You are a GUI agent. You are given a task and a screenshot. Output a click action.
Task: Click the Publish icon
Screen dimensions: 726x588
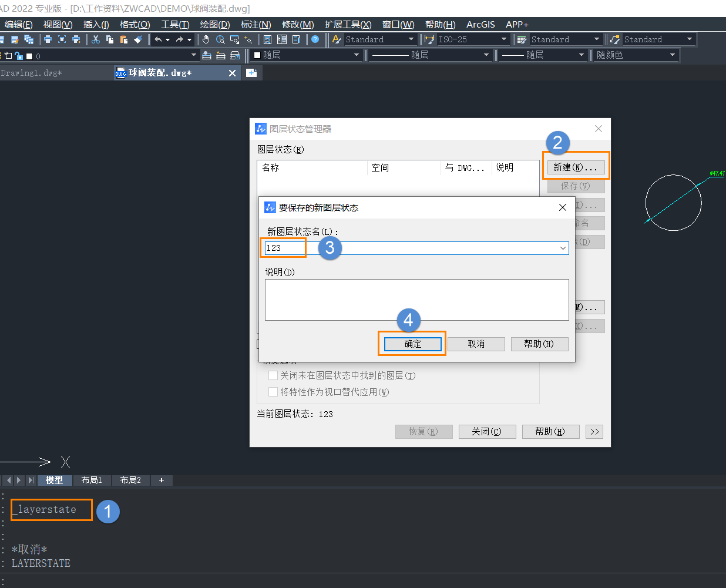76,39
